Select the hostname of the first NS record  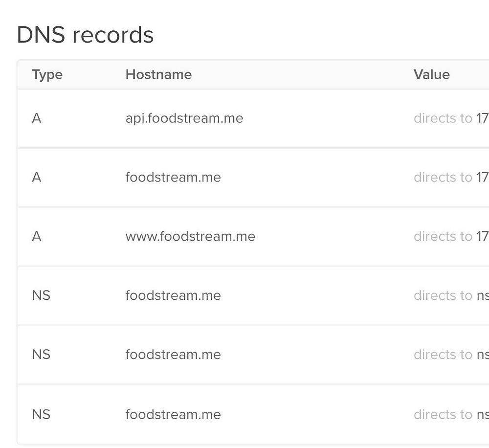173,295
